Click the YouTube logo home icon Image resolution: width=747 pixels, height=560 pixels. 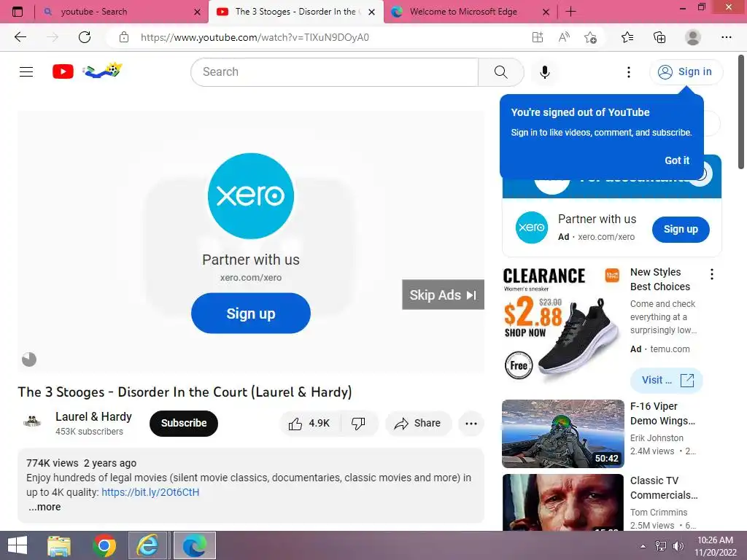[63, 72]
